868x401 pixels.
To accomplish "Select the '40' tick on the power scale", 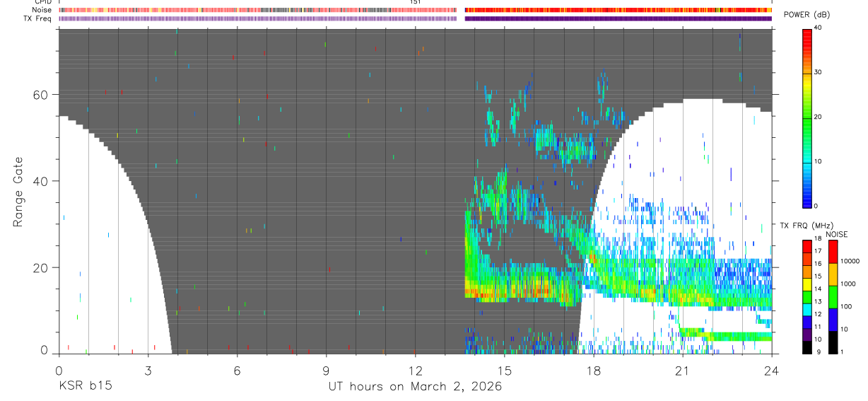I will click(818, 28).
